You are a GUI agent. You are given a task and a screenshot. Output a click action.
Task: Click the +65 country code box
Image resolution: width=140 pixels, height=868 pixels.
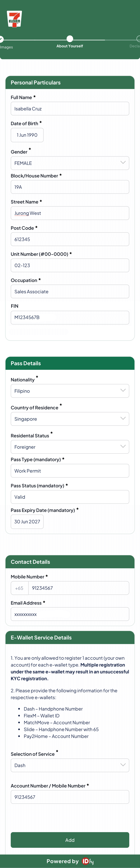tap(20, 588)
